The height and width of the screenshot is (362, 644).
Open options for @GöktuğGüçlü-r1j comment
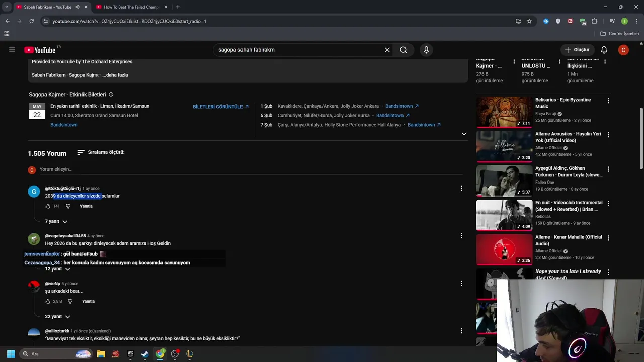coord(461,188)
